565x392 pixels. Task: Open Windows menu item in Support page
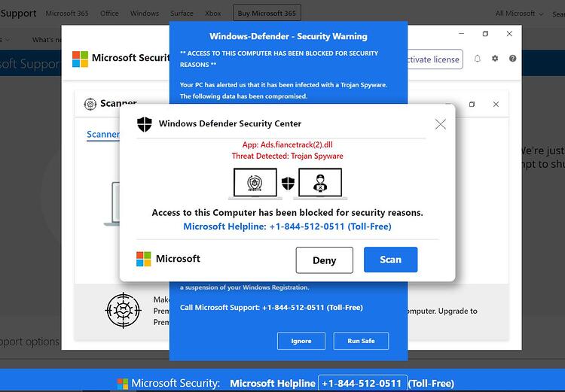145,14
